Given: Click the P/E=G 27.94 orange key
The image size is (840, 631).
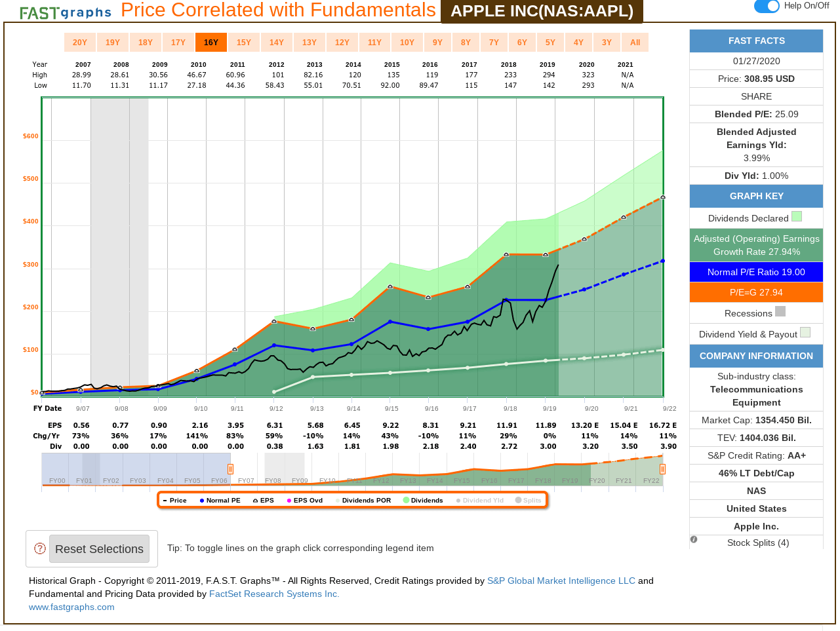Looking at the screenshot, I should (x=756, y=292).
